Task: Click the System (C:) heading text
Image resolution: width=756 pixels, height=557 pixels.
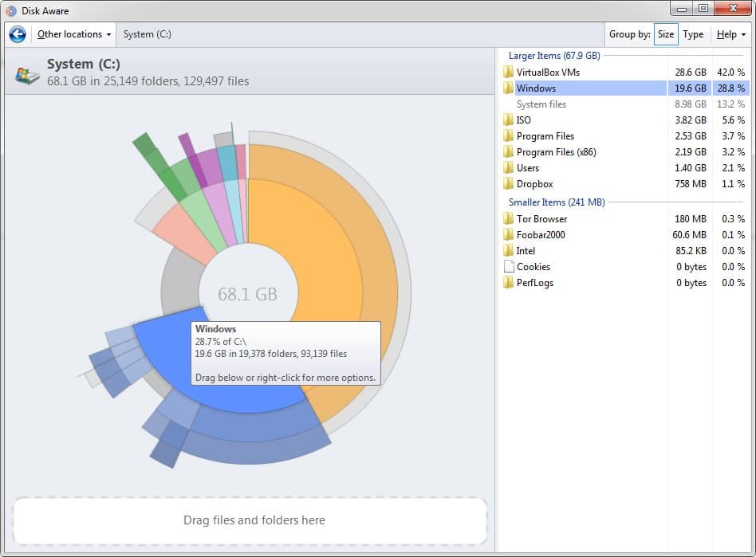Action: click(84, 64)
